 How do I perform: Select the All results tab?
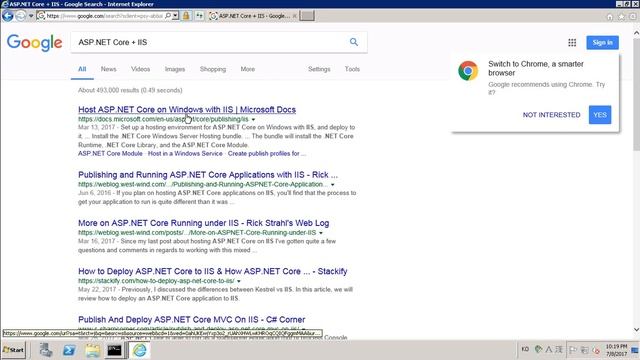(82, 69)
